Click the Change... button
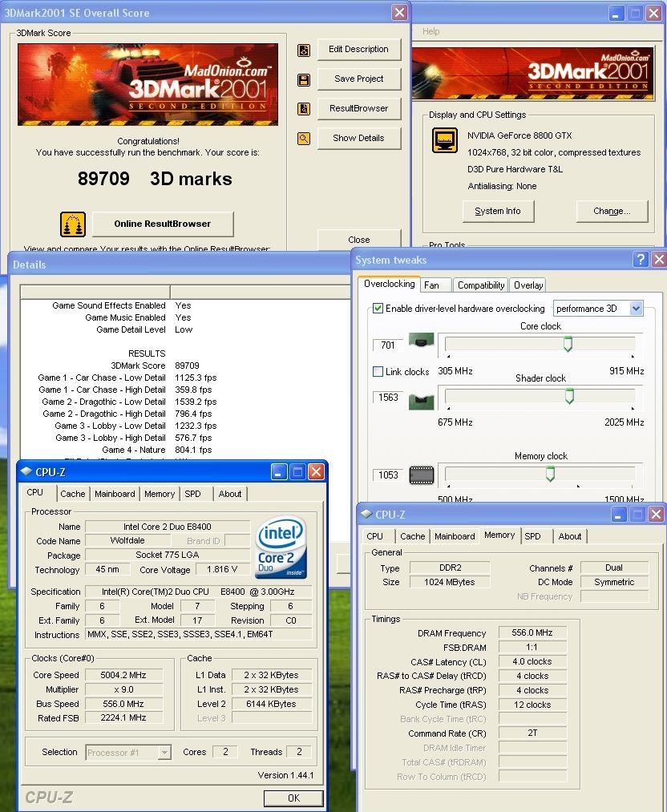Image resolution: width=667 pixels, height=812 pixels. tap(612, 211)
